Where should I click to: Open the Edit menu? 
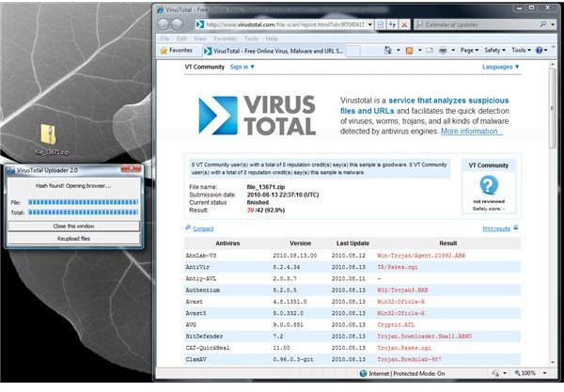coord(180,39)
